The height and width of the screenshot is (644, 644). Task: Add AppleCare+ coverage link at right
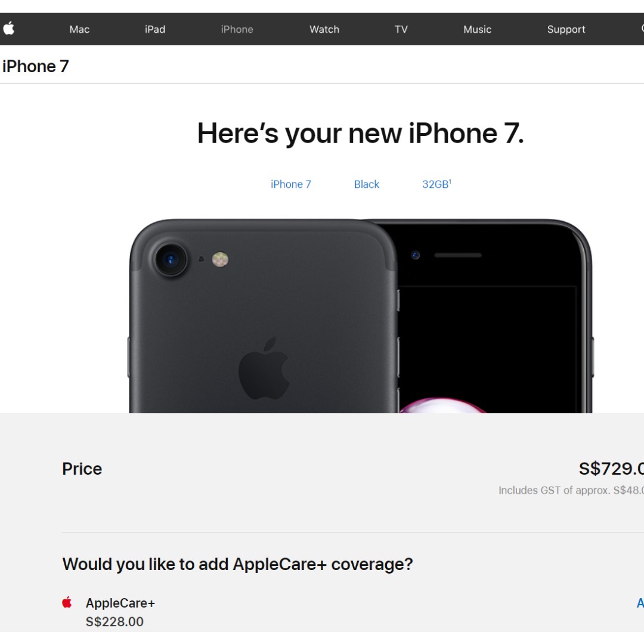click(x=640, y=603)
